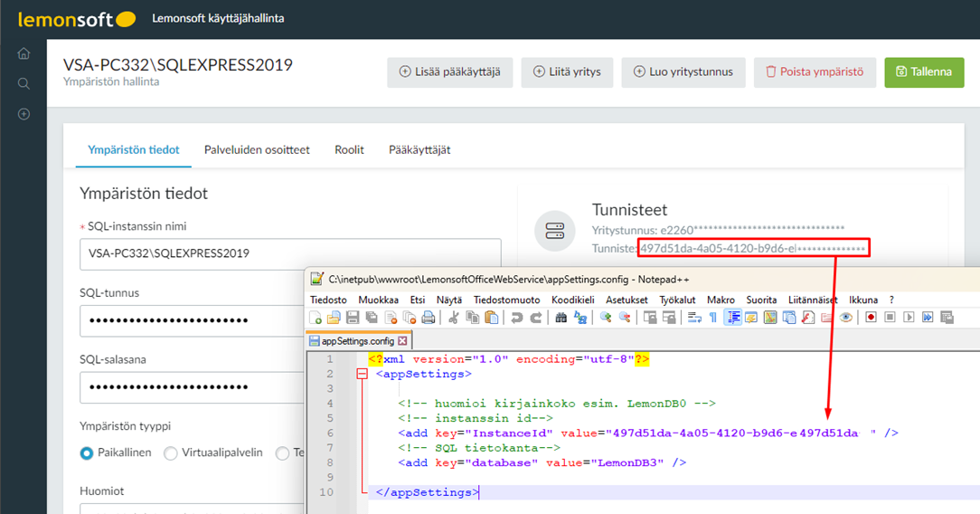Open the Näytä menu

tap(448, 300)
